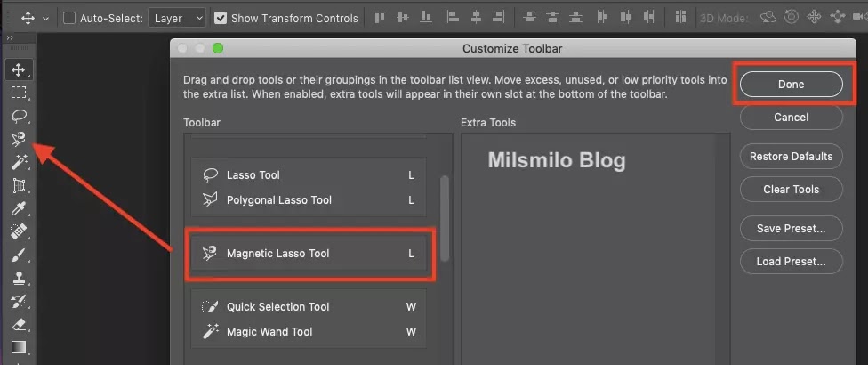Select the Crop tool in the left toolbar

point(19,185)
